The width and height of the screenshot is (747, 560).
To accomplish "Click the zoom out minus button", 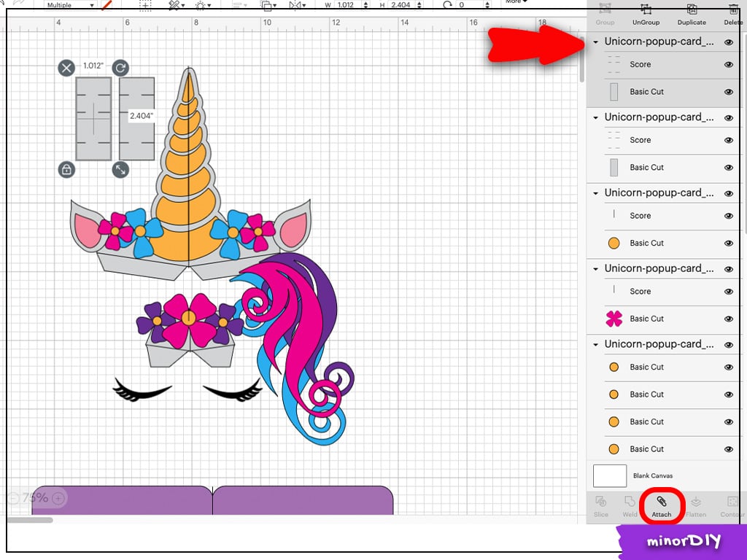I will (x=13, y=499).
